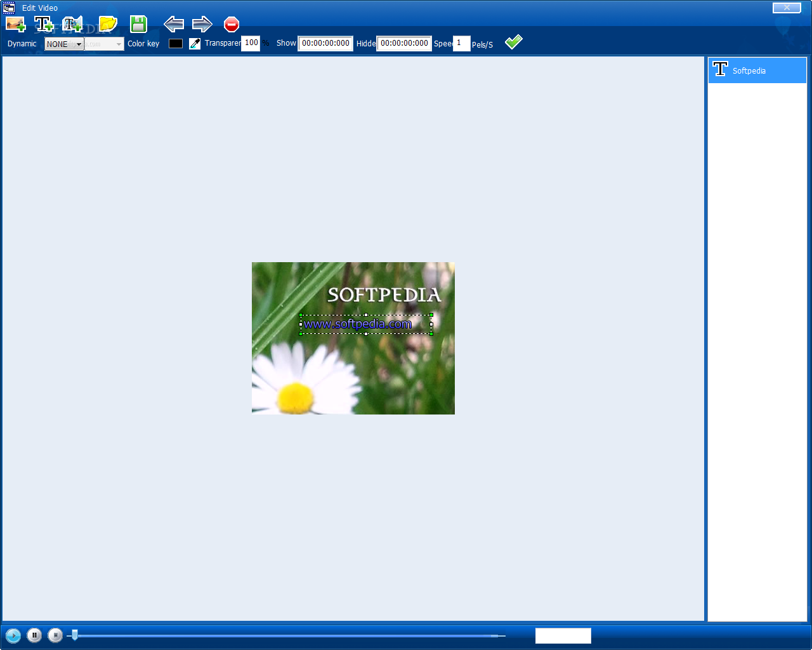
Task: Click the red remove item icon
Action: [x=232, y=24]
